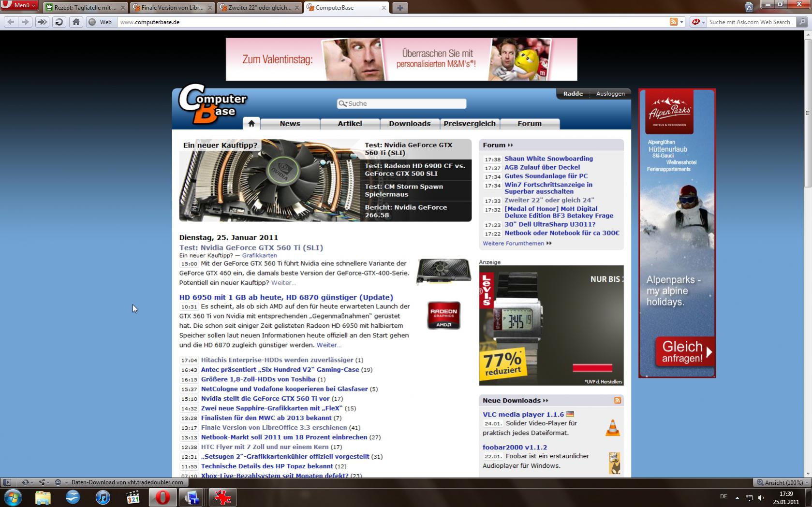This screenshot has height=507, width=812.
Task: Open iTunes from the taskbar
Action: click(x=103, y=497)
